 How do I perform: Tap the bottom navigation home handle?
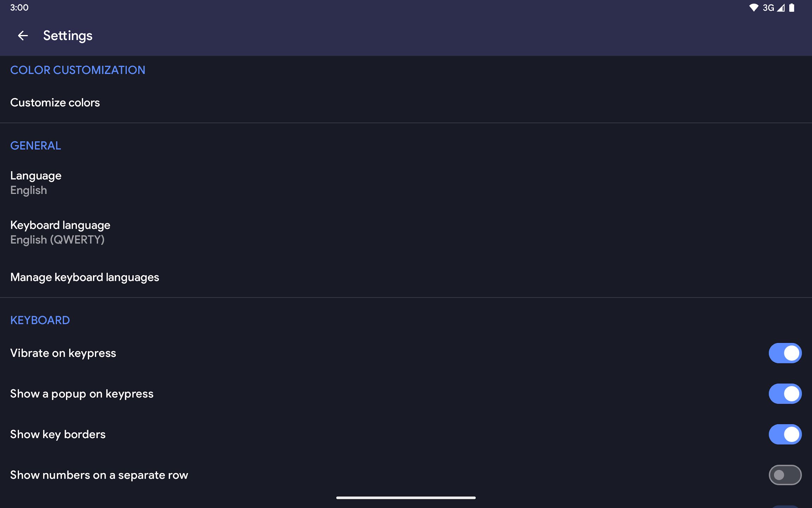pos(406,498)
